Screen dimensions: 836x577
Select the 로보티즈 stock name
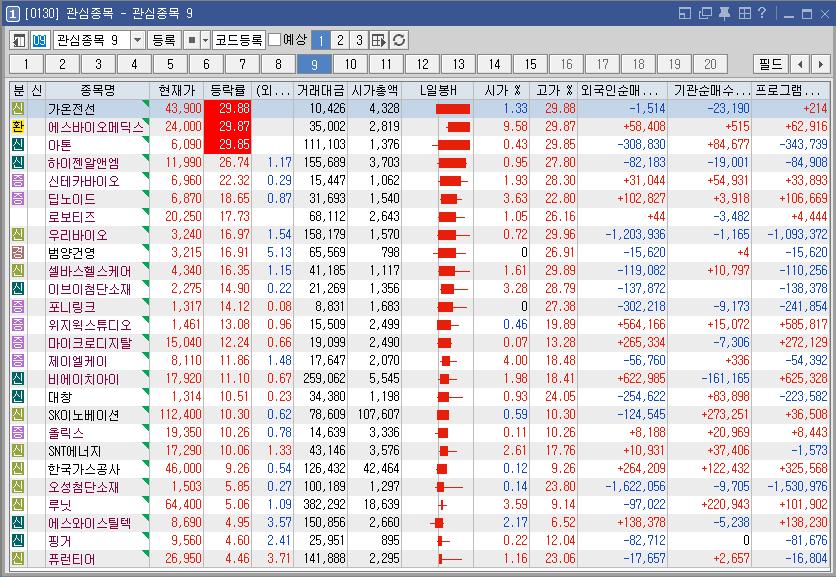(x=72, y=217)
